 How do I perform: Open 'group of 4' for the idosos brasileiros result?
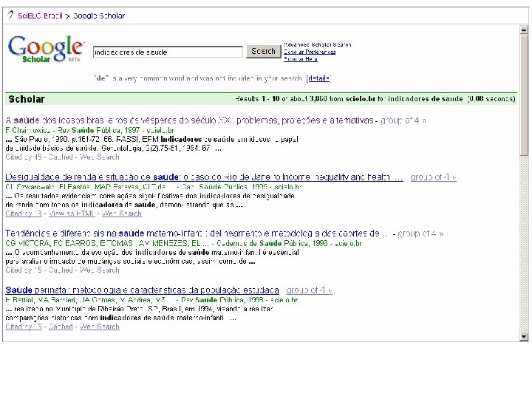tap(403, 120)
